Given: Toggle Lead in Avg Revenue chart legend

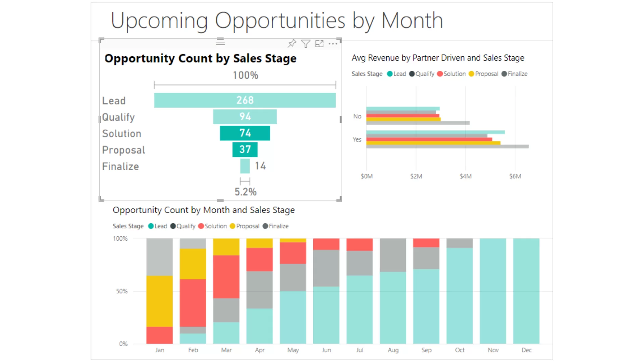Looking at the screenshot, I should tap(396, 74).
